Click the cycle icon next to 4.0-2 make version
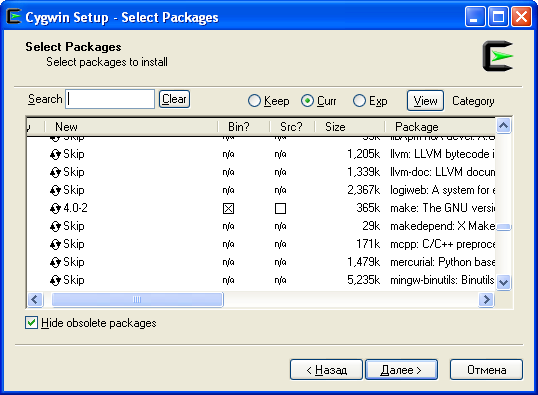 point(55,208)
